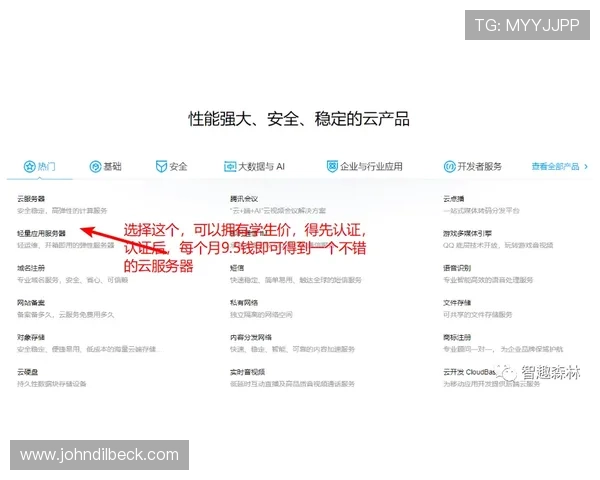
Task: Click the 基础 tab's circular icon
Action: point(95,167)
